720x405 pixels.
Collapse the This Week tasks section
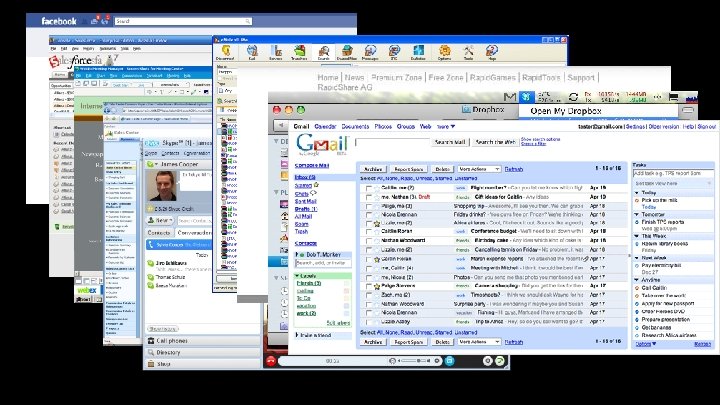637,236
